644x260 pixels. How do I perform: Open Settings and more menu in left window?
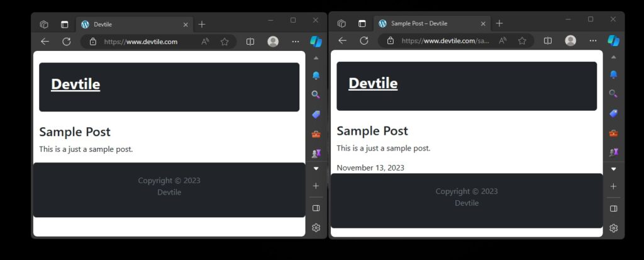pyautogui.click(x=296, y=42)
